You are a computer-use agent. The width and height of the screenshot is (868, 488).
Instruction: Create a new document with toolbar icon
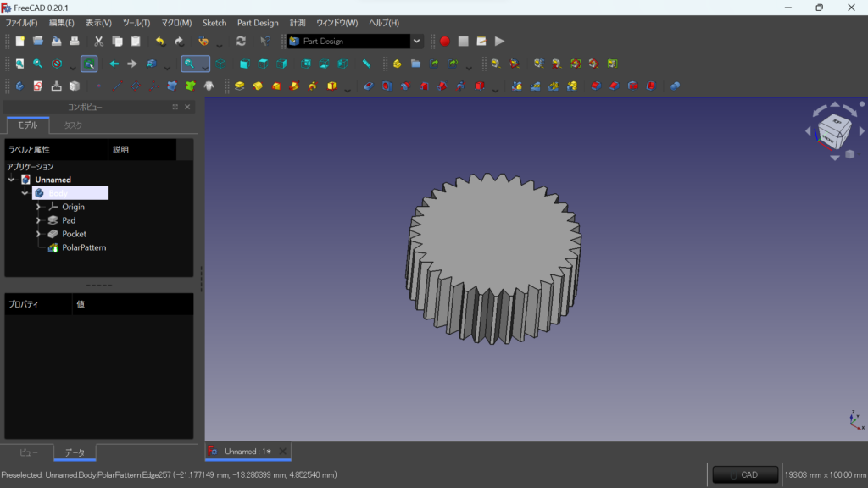pos(20,42)
